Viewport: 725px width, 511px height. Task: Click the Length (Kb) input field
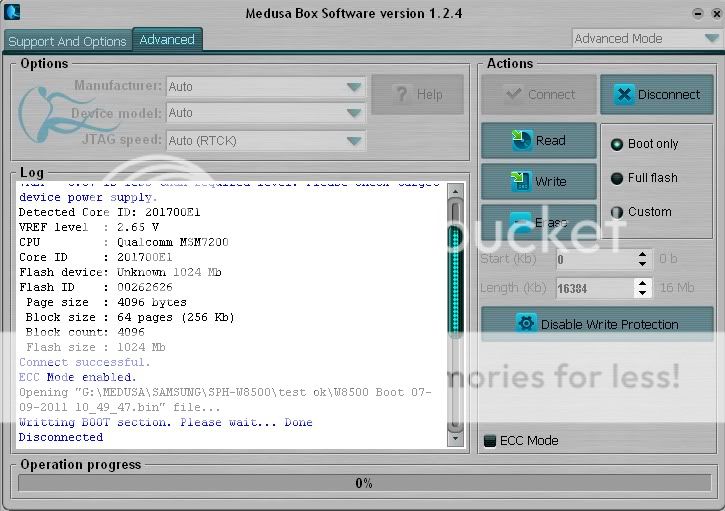(x=595, y=288)
